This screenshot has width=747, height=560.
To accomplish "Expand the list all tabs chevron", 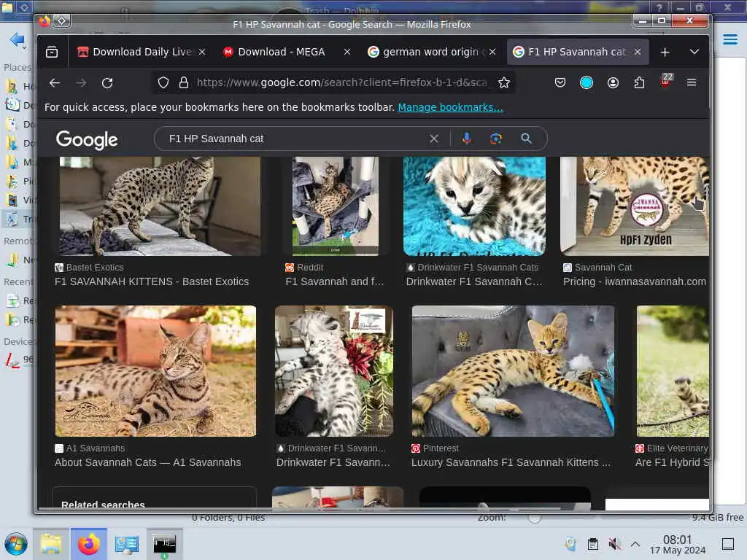I will pyautogui.click(x=694, y=52).
